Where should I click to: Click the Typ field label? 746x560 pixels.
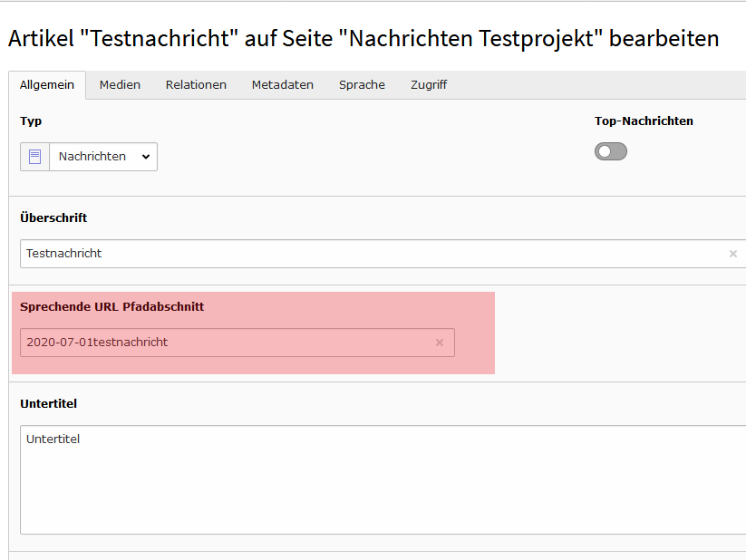click(x=31, y=121)
